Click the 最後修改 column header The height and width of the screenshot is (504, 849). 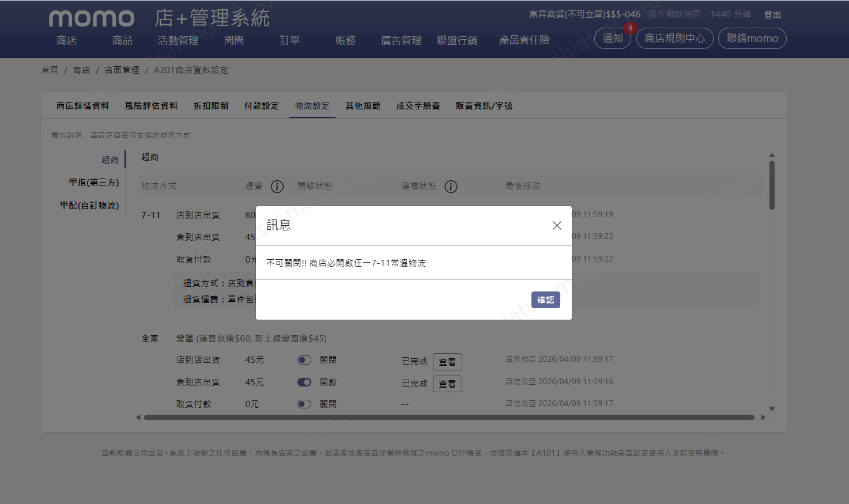[x=523, y=186]
